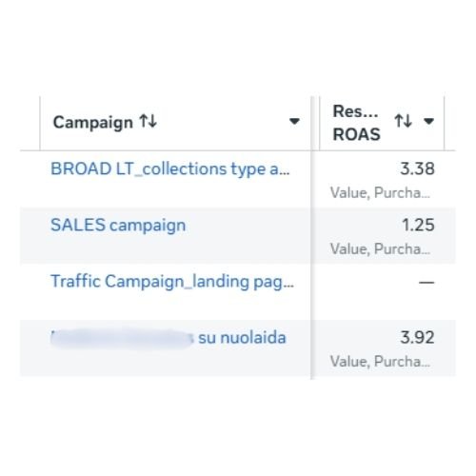Sort by Results ROAS arrows icon

[404, 121]
